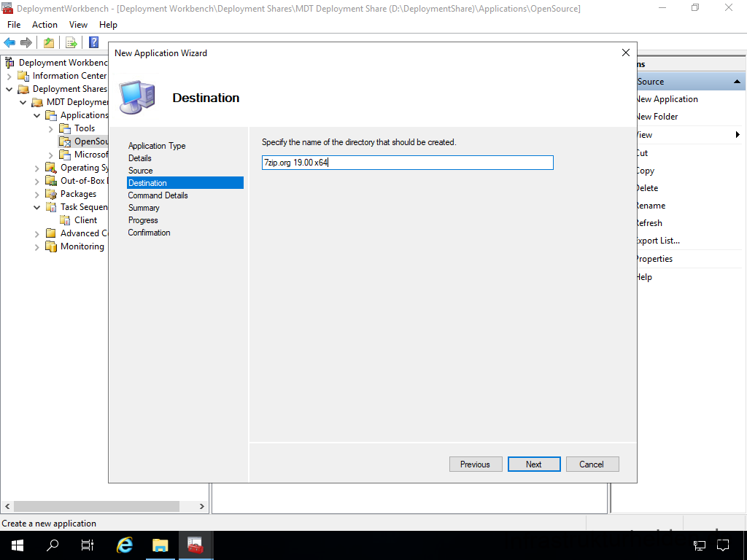This screenshot has width=747, height=560.
Task: Close the New Application Wizard dialog
Action: point(626,52)
